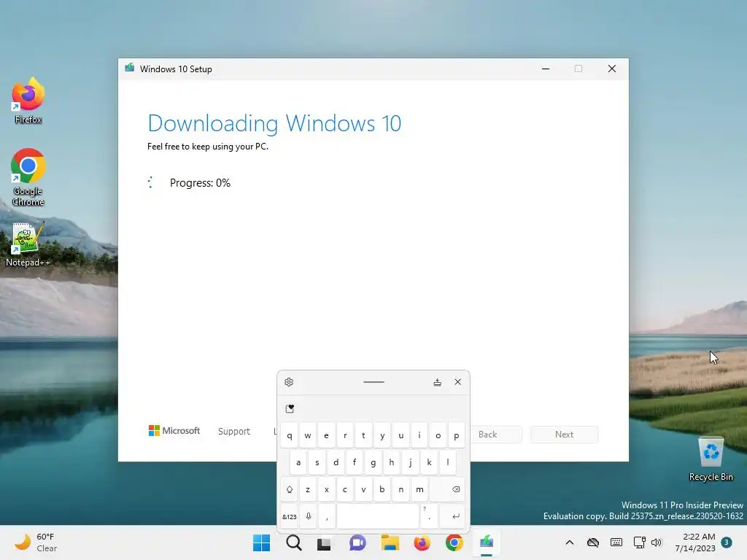Select the Notepad++ desktop shortcut

[28, 244]
